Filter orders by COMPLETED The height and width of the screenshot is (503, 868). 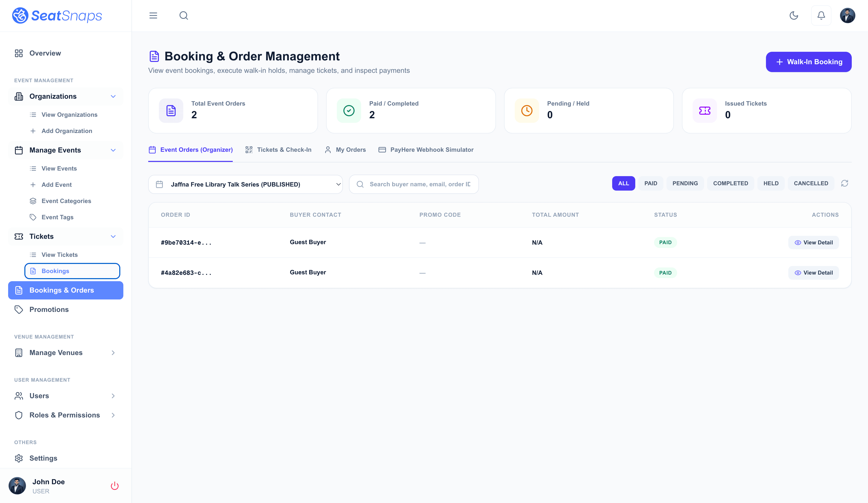[x=730, y=183]
